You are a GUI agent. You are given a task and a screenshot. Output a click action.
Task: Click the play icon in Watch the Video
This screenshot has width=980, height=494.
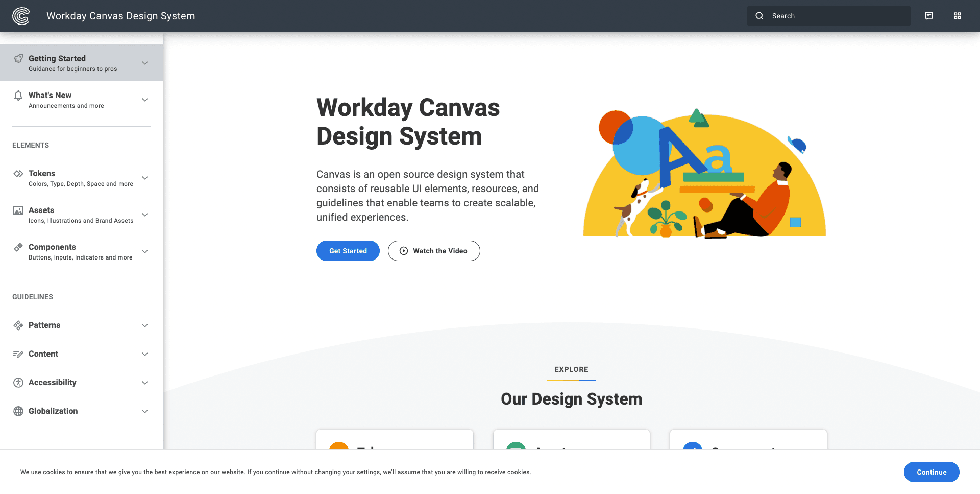(x=404, y=251)
